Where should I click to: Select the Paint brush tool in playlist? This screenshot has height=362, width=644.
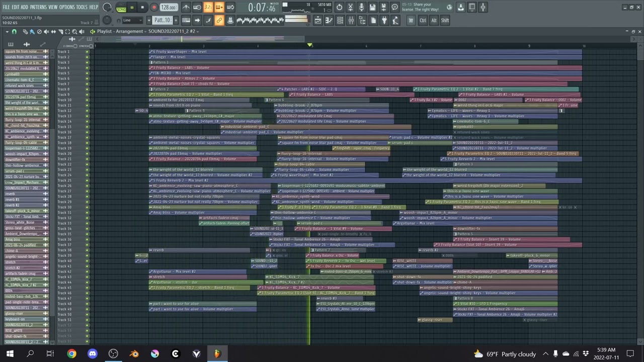click(32, 32)
